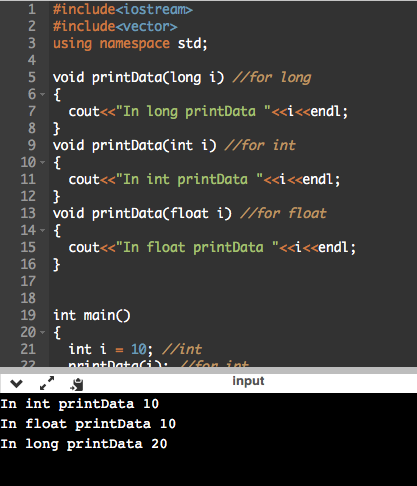Click line number 21 in the gutter

click(28, 349)
